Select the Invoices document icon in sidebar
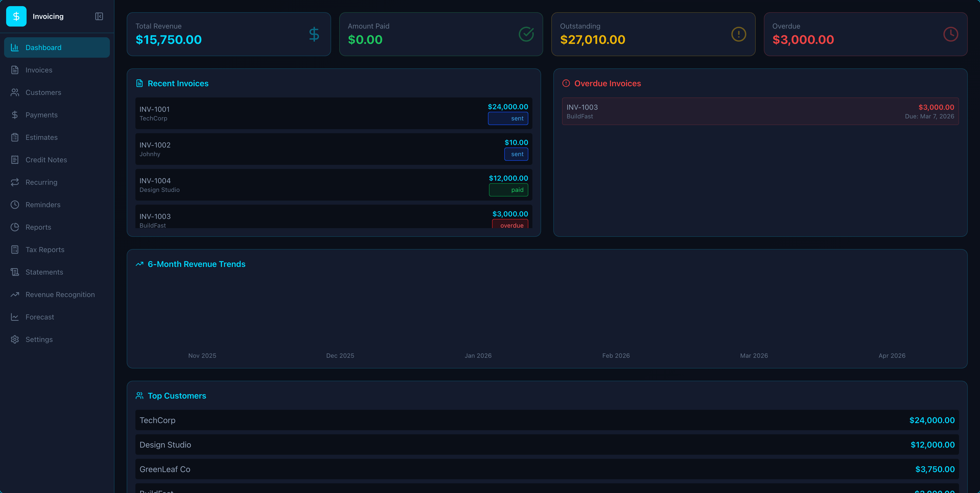The width and height of the screenshot is (980, 493). point(15,70)
